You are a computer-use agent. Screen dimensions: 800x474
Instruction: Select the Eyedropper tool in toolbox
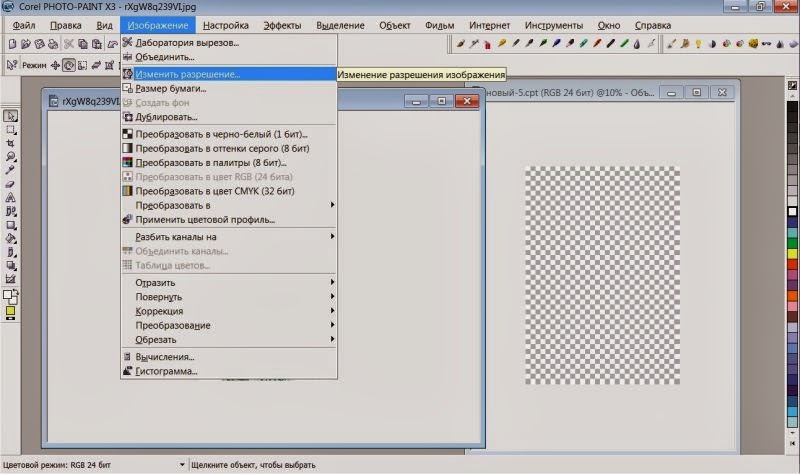pyautogui.click(x=10, y=170)
